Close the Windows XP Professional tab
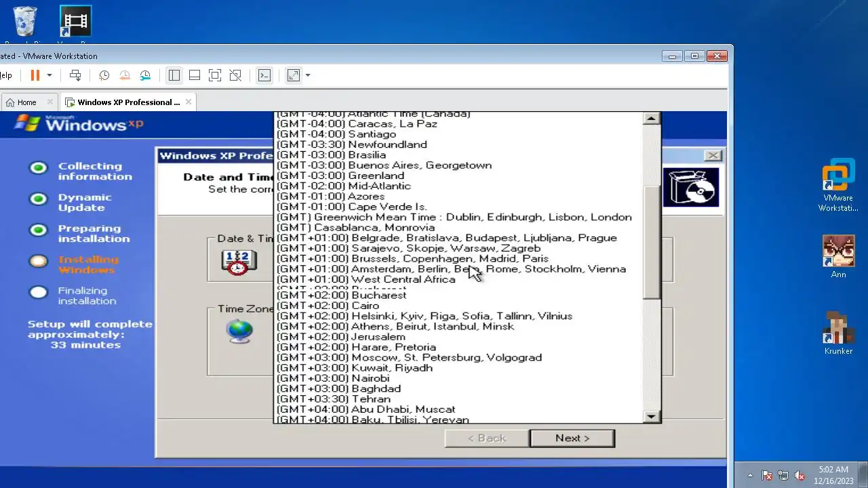This screenshot has width=868, height=488. point(189,102)
